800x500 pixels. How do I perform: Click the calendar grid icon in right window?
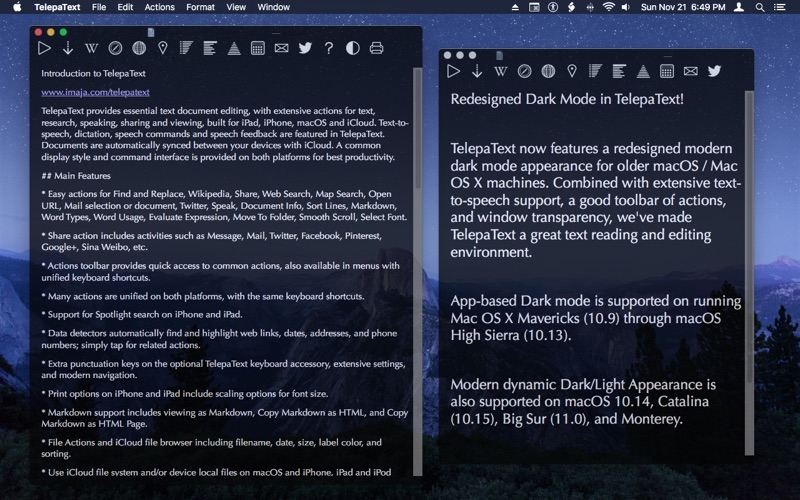click(x=667, y=71)
